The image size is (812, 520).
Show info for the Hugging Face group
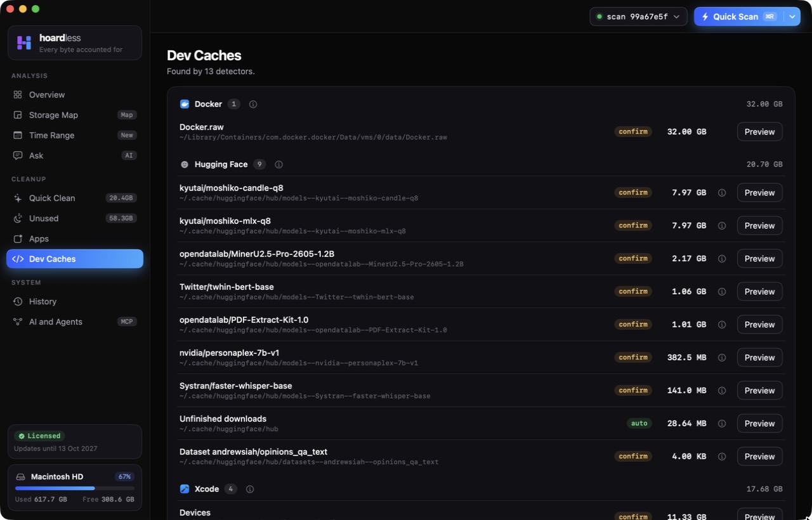coord(278,164)
